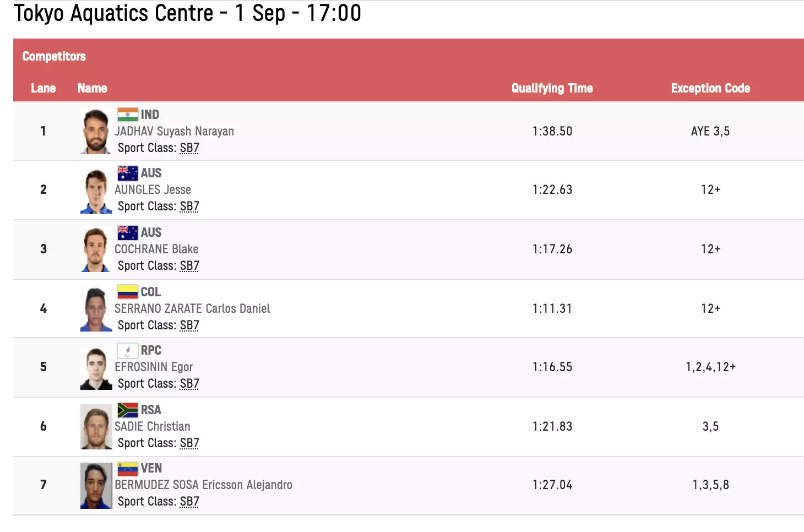Click the South Africa flag icon
804x532 pixels.
tap(127, 410)
